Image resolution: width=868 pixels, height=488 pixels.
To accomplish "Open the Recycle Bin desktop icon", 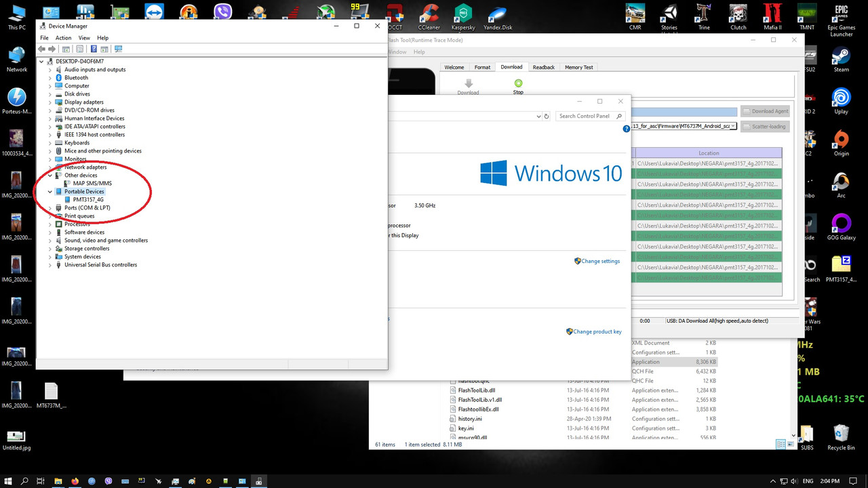I will 842,437.
